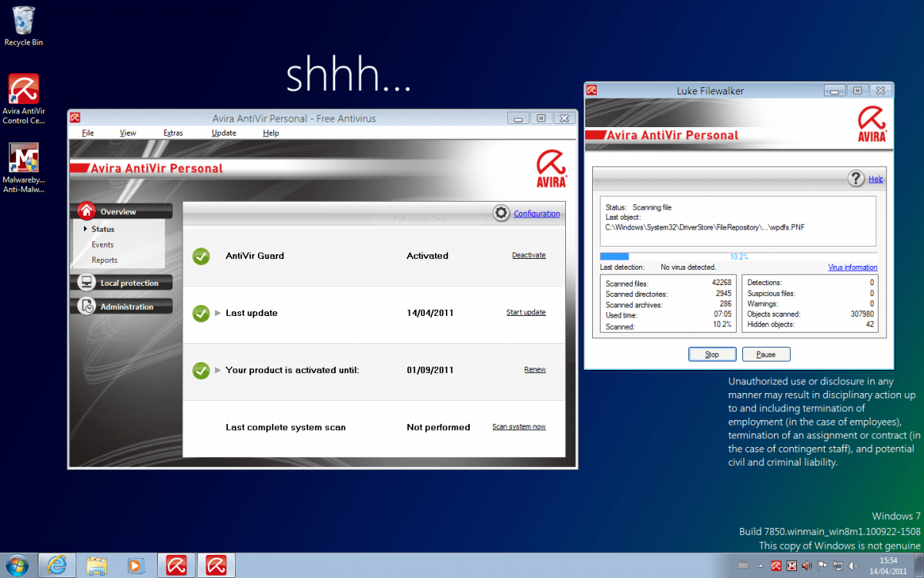Image resolution: width=924 pixels, height=578 pixels.
Task: Click the Local protection monitor icon
Action: click(86, 283)
